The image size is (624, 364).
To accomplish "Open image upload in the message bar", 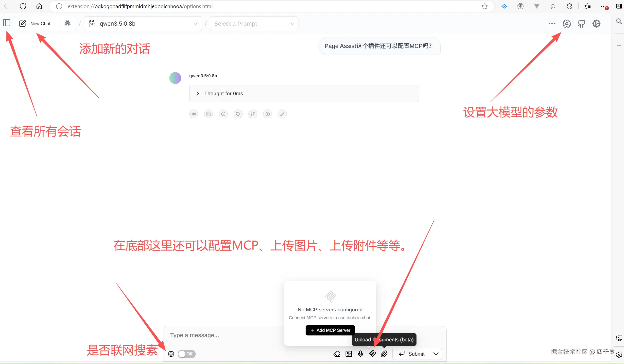I will (348, 354).
